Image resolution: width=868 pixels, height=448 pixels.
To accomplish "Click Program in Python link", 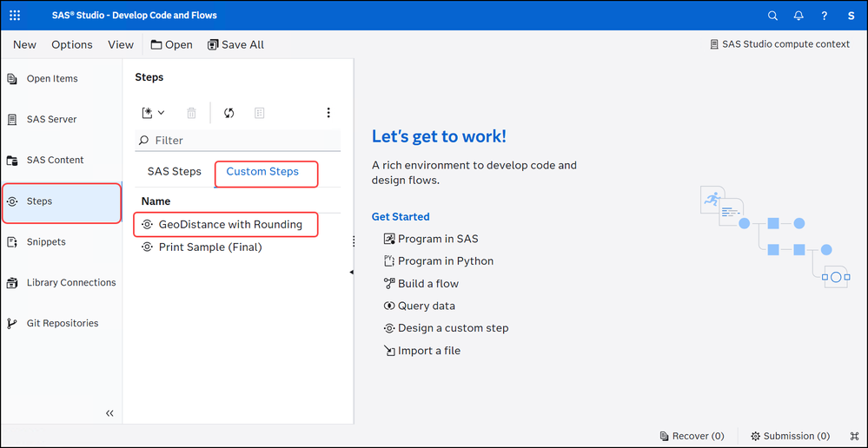I will tap(439, 261).
